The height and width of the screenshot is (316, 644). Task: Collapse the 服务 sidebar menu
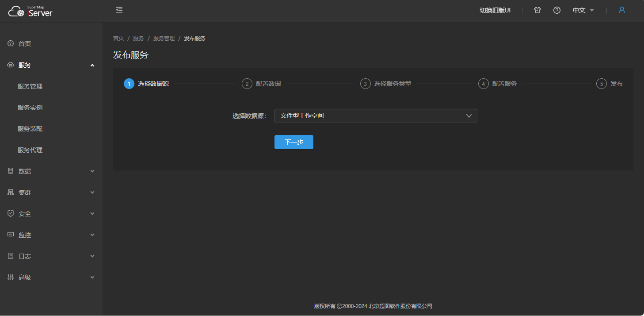click(x=51, y=65)
